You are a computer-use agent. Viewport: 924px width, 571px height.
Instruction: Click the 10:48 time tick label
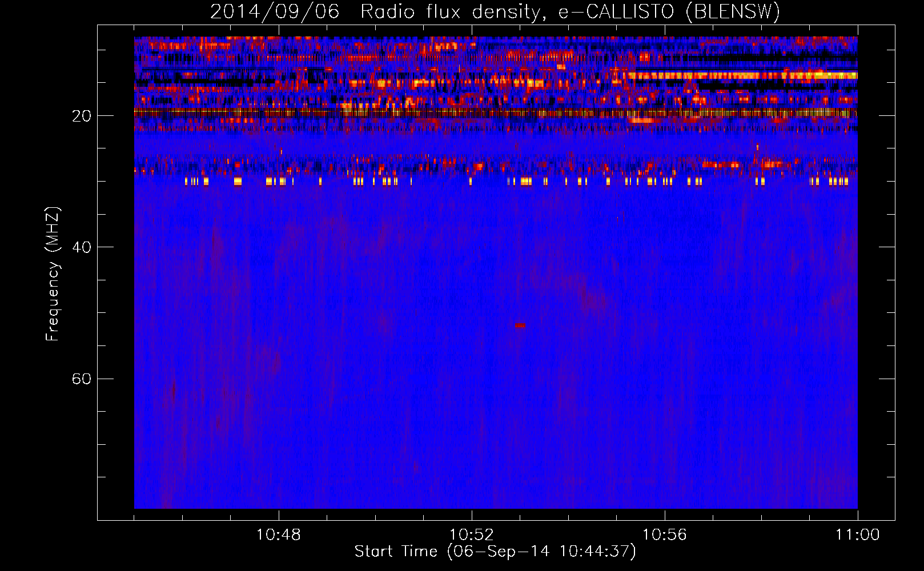click(x=279, y=535)
